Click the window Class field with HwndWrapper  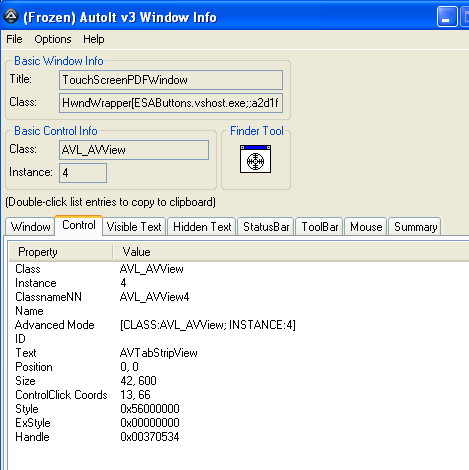[x=171, y=103]
